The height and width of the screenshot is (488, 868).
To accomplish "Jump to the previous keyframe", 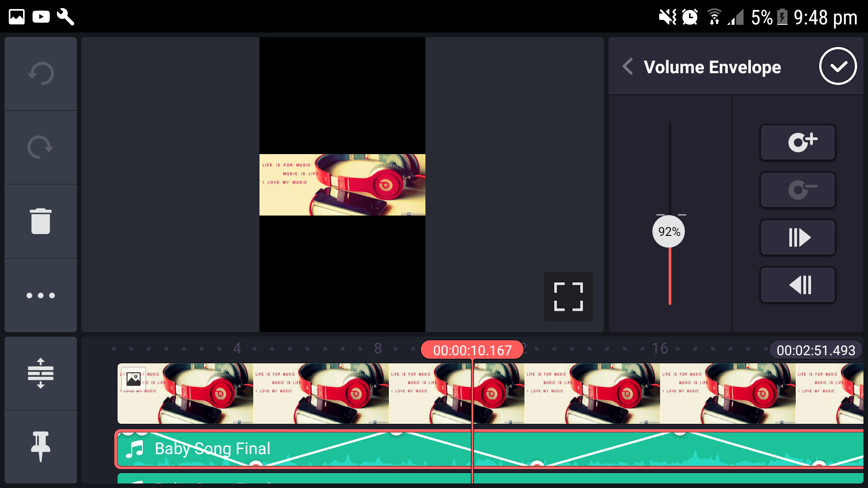I will 797,285.
